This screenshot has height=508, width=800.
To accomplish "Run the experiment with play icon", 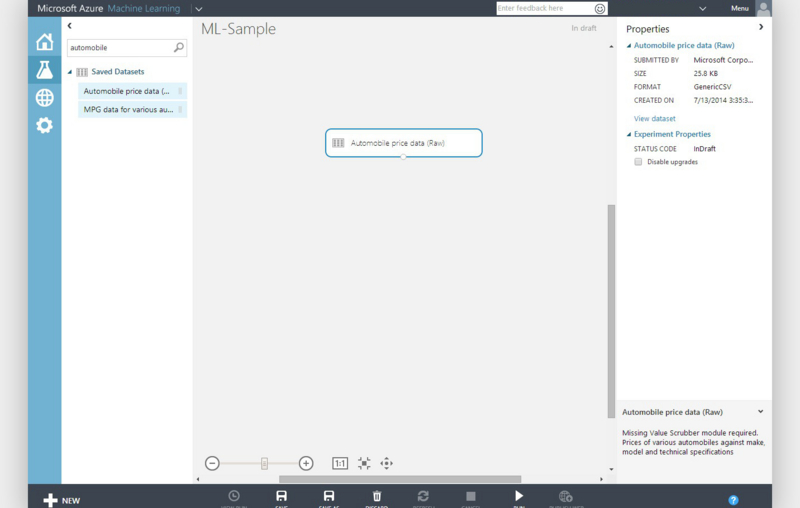I will pyautogui.click(x=519, y=496).
